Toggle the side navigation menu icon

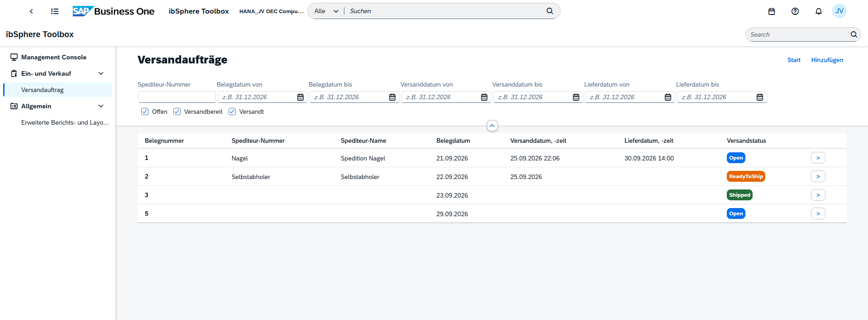pos(55,11)
